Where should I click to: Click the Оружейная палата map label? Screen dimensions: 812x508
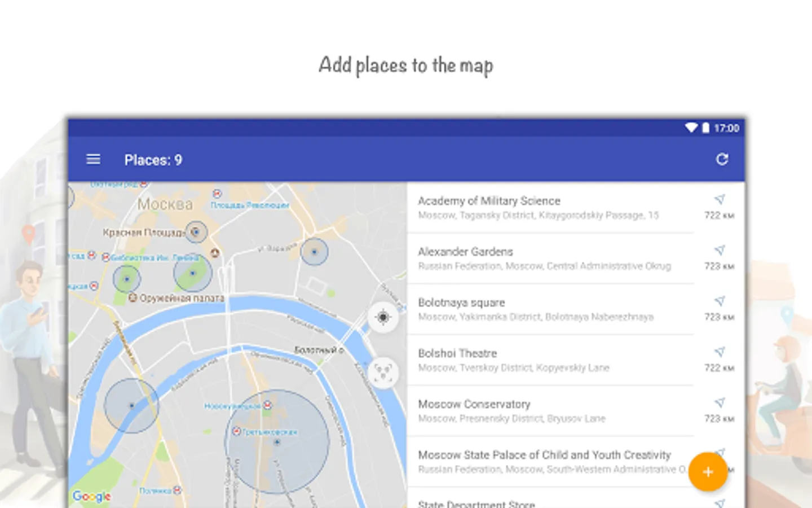coord(182,298)
